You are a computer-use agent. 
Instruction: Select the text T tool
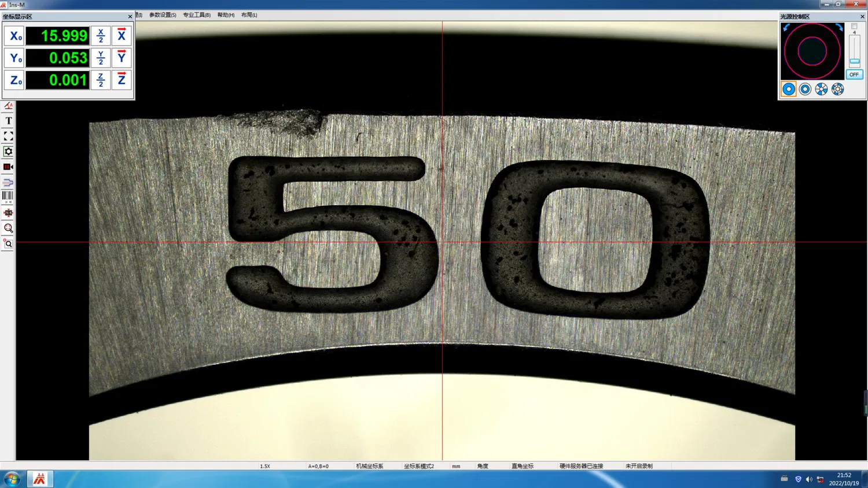[x=8, y=121]
